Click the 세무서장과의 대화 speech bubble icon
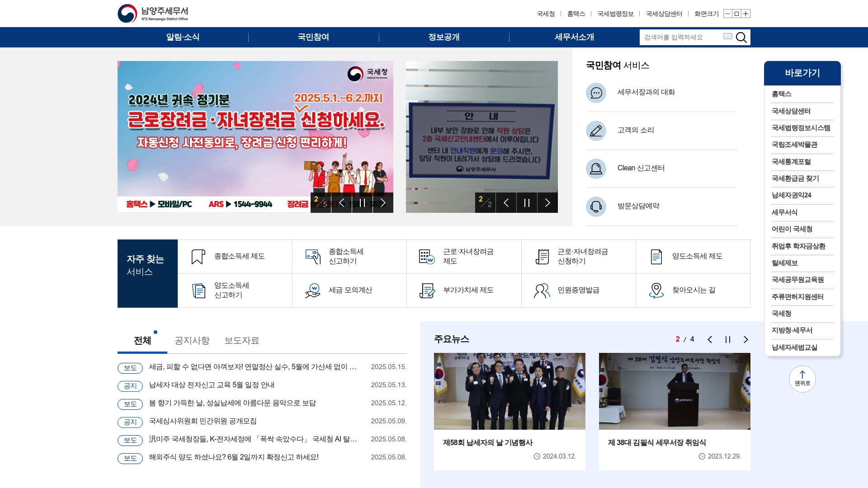Viewport: 868px width, 488px height. click(x=596, y=93)
